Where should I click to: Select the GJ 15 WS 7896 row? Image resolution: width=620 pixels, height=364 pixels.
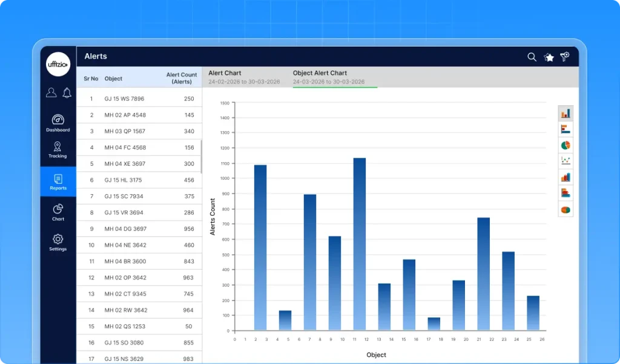click(139, 99)
